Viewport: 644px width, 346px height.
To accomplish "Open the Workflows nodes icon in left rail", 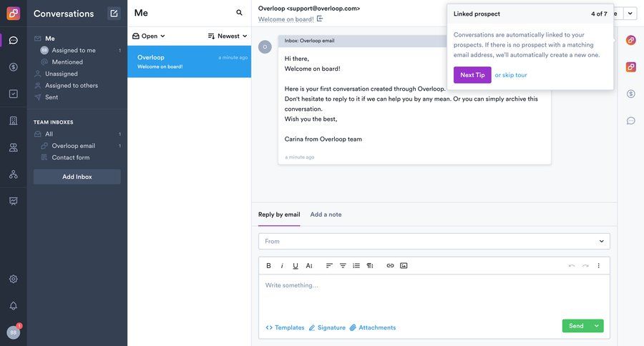I will [x=13, y=174].
